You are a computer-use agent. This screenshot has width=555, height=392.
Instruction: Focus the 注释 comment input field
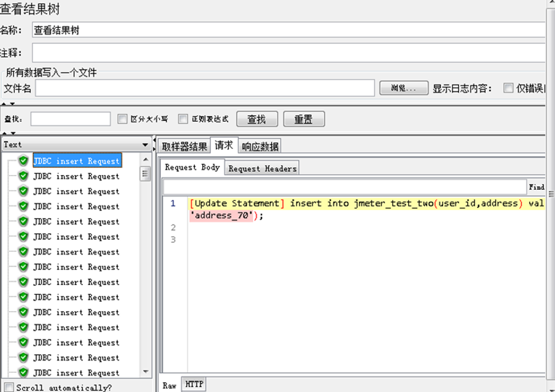click(x=289, y=53)
